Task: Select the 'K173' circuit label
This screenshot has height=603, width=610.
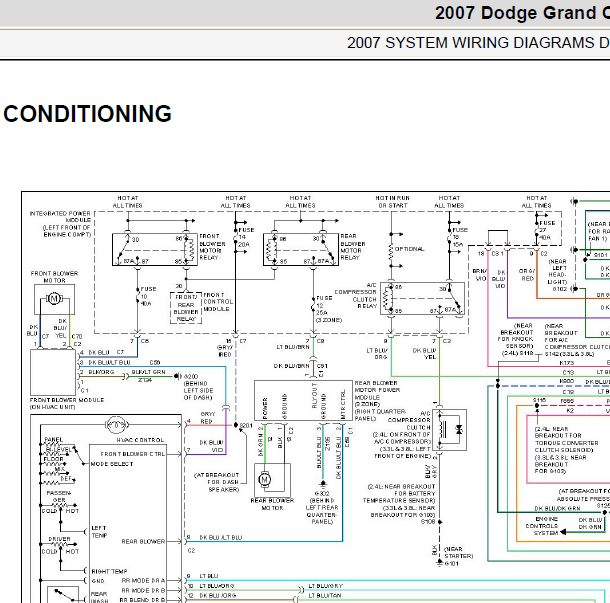Action: [x=566, y=363]
